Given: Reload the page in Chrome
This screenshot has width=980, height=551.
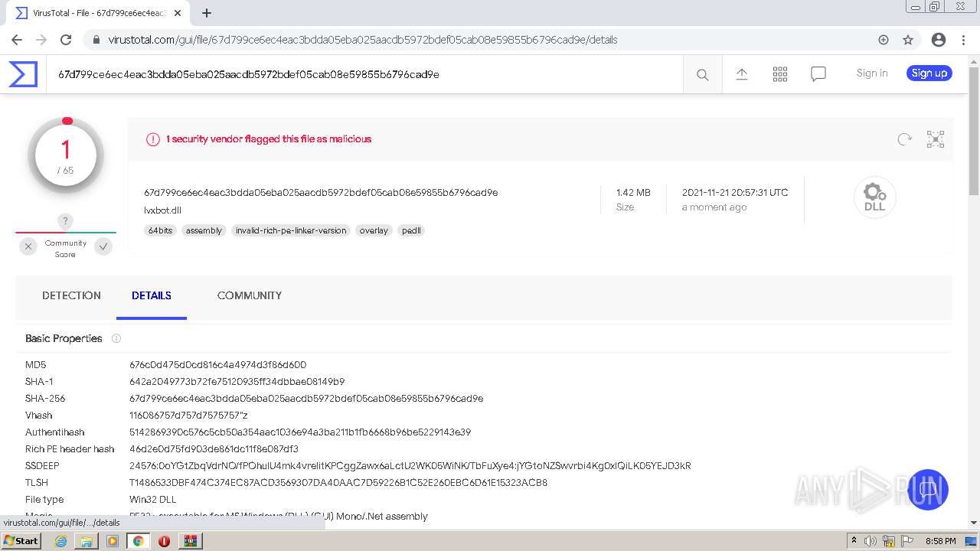Looking at the screenshot, I should point(66,40).
